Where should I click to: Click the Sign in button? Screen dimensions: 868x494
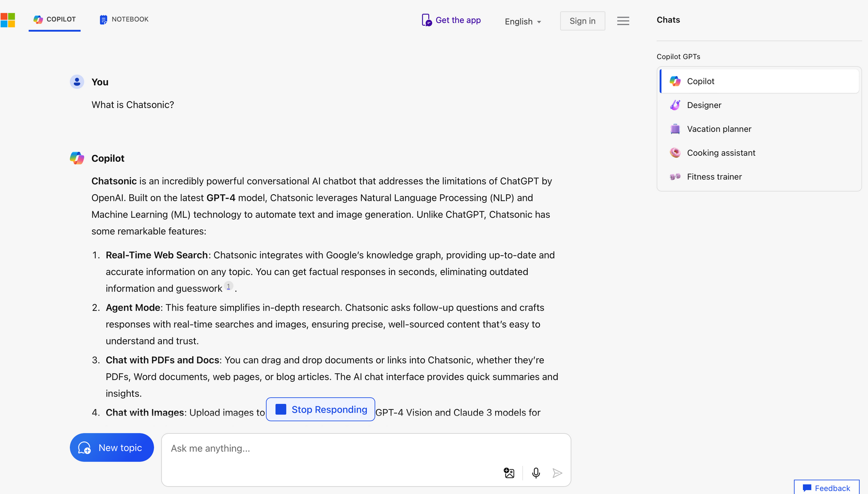[x=582, y=20]
